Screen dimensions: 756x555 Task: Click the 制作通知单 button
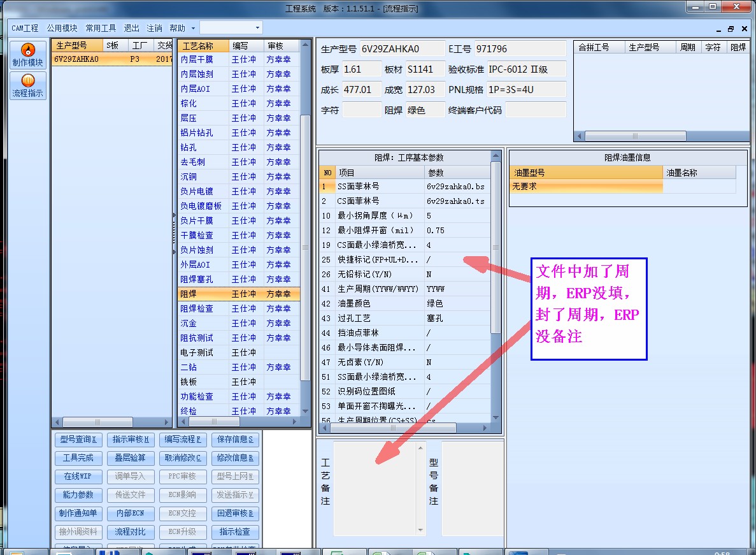[x=78, y=513]
